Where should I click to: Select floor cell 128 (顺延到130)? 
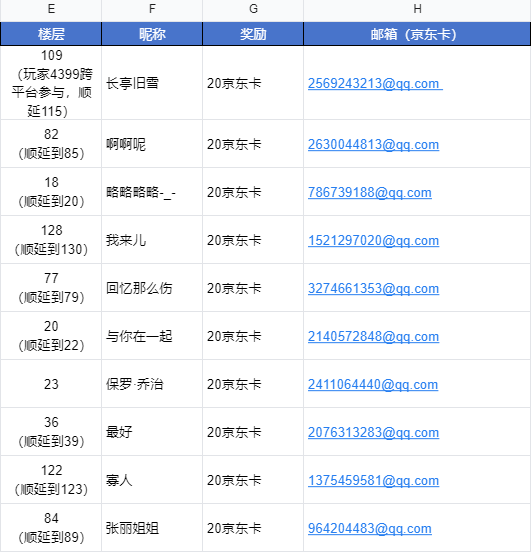click(x=51, y=240)
